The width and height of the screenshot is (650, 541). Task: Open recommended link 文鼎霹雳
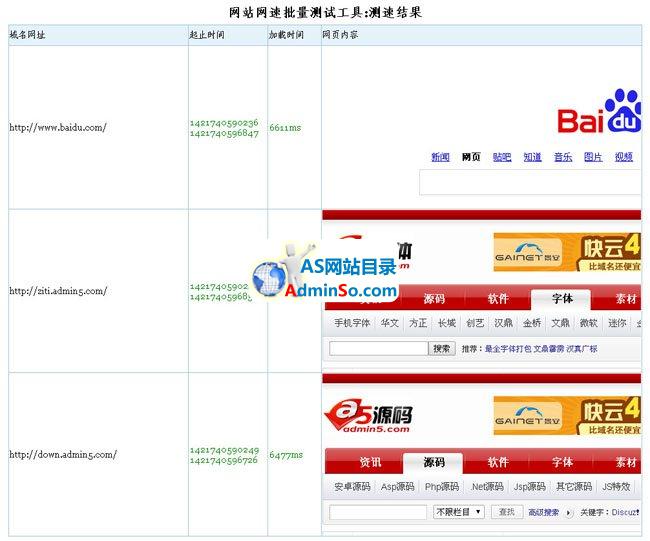pos(548,349)
